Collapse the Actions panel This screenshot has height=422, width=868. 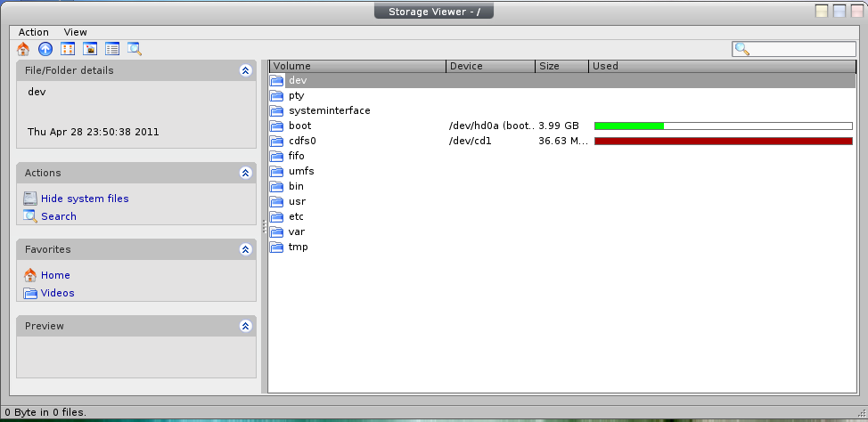(x=246, y=173)
